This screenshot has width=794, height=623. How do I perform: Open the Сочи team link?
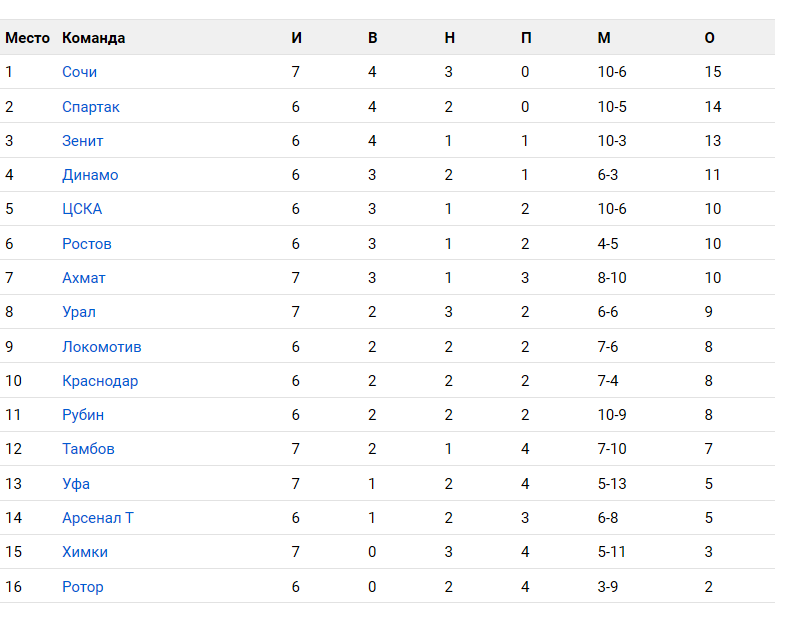80,72
